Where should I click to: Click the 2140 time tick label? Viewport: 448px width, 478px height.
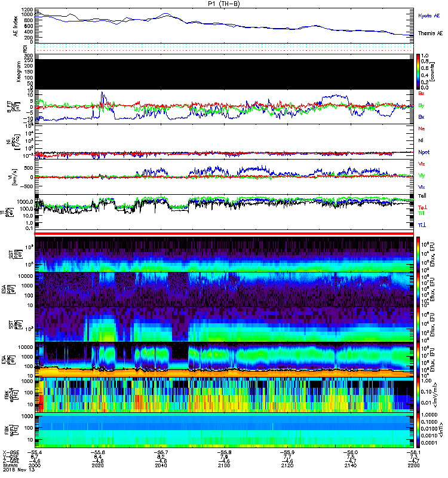[x=351, y=465]
